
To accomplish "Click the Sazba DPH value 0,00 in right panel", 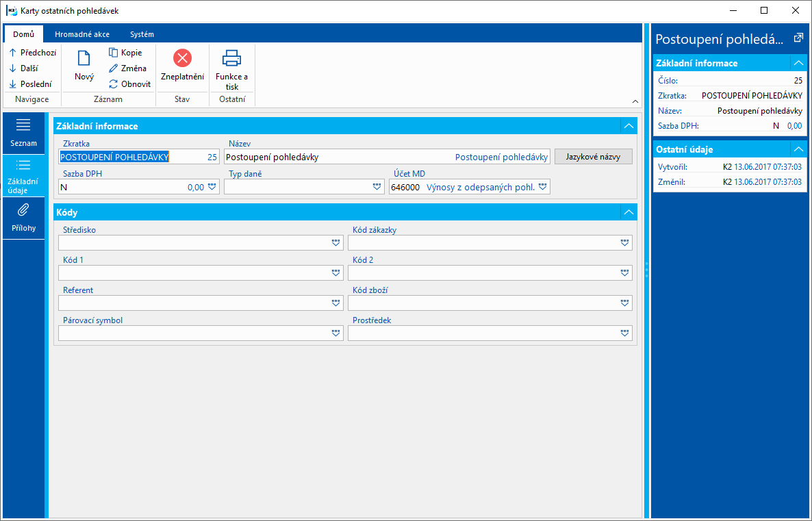I will (794, 125).
